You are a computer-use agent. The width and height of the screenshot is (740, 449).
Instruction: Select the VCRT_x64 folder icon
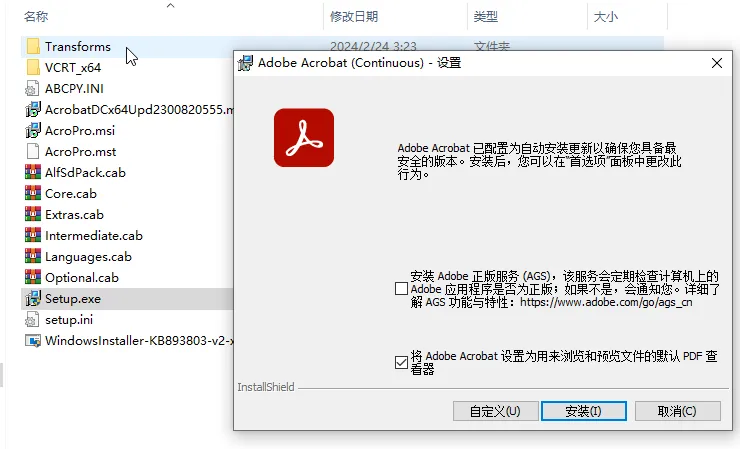pos(33,68)
